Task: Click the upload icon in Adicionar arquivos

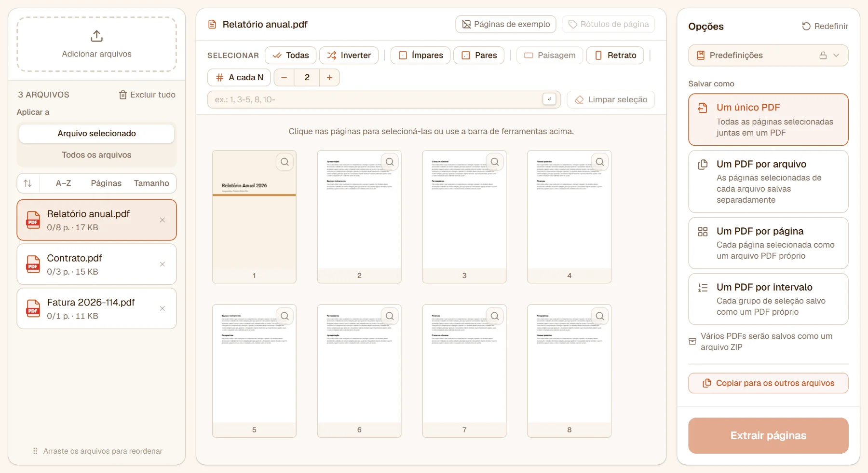Action: click(x=96, y=36)
